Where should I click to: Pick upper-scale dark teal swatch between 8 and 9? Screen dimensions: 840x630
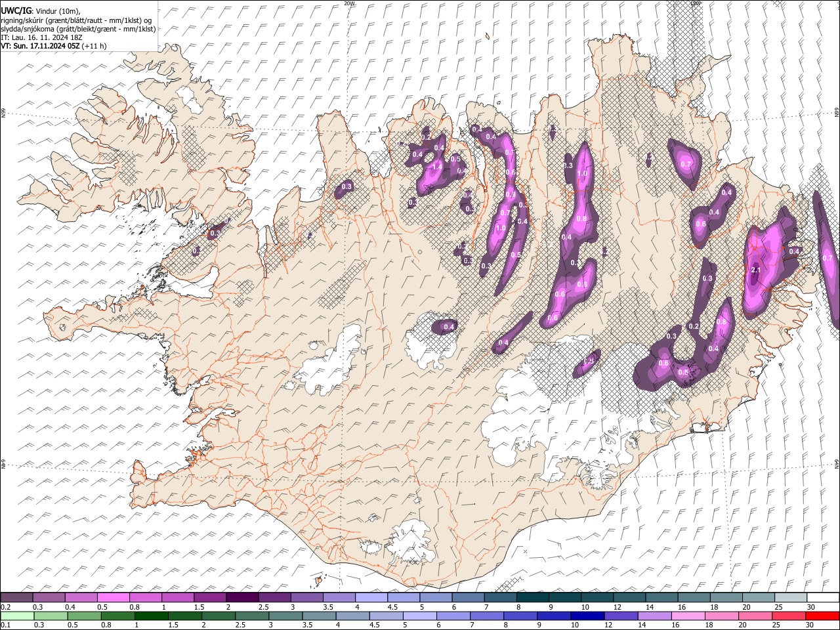pos(533,598)
